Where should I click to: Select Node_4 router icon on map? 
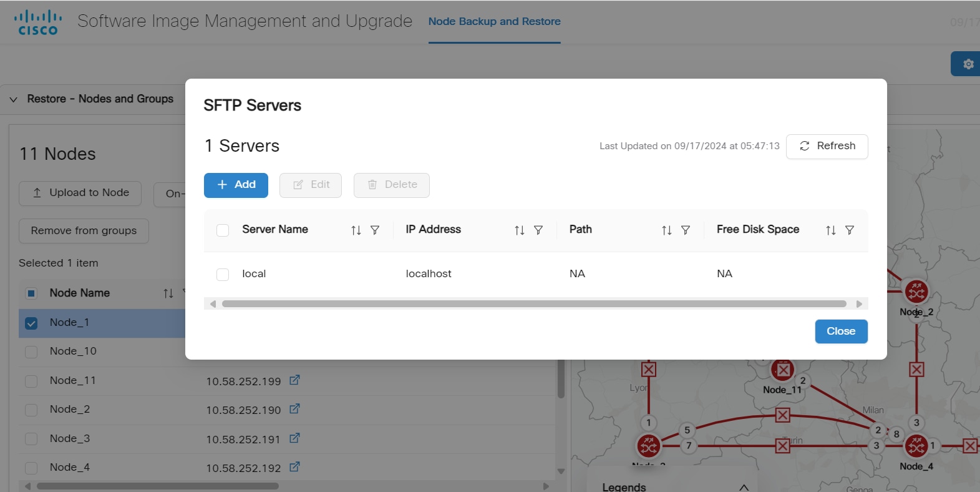coord(916,446)
